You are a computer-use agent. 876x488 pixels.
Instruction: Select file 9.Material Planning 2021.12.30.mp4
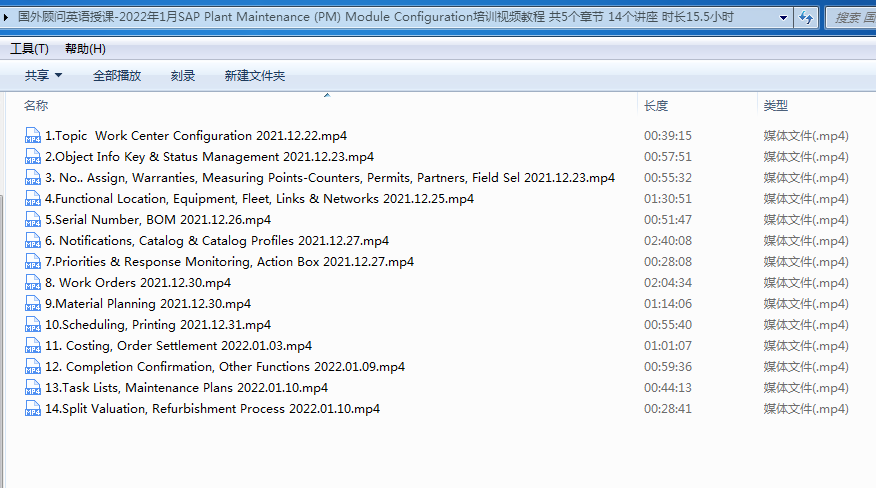point(148,304)
